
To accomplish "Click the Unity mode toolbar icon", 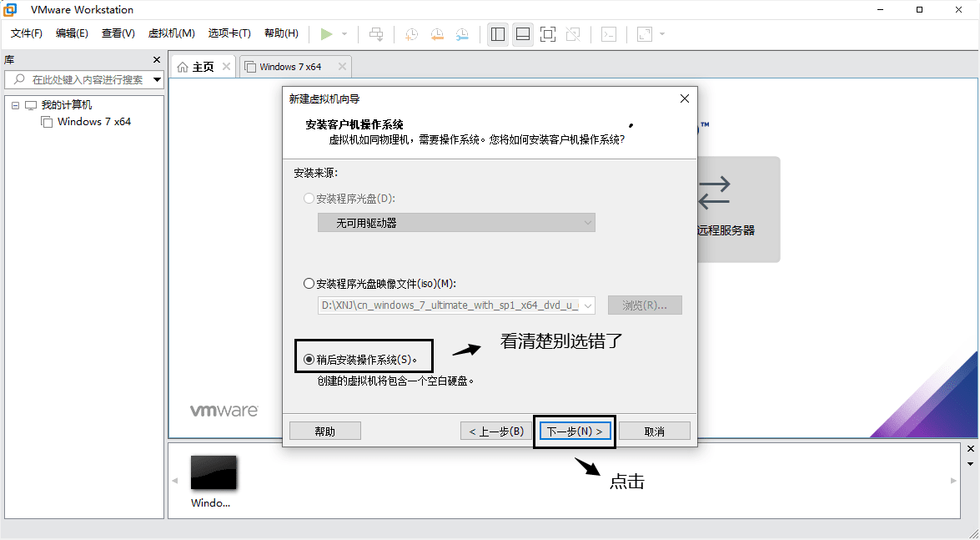I will pyautogui.click(x=573, y=33).
